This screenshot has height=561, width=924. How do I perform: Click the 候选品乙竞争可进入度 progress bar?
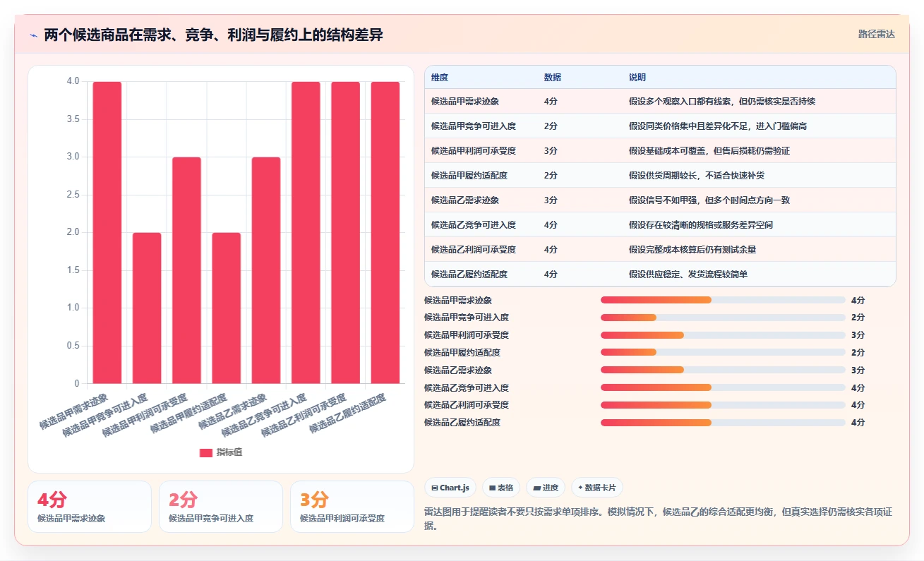(x=723, y=387)
